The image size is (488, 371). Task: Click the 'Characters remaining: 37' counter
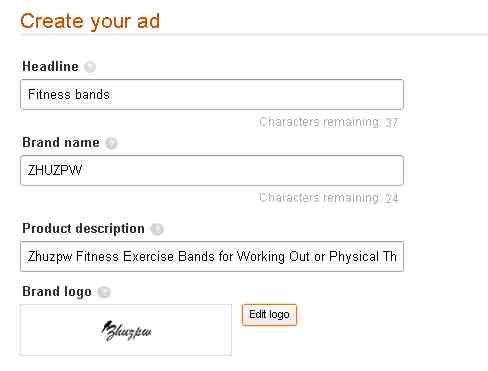point(329,122)
